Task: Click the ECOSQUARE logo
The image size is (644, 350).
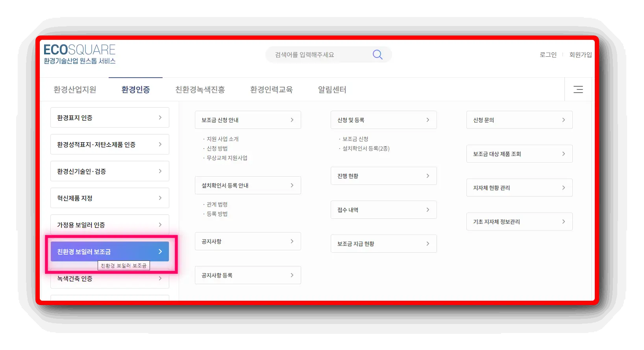Action: tap(80, 54)
